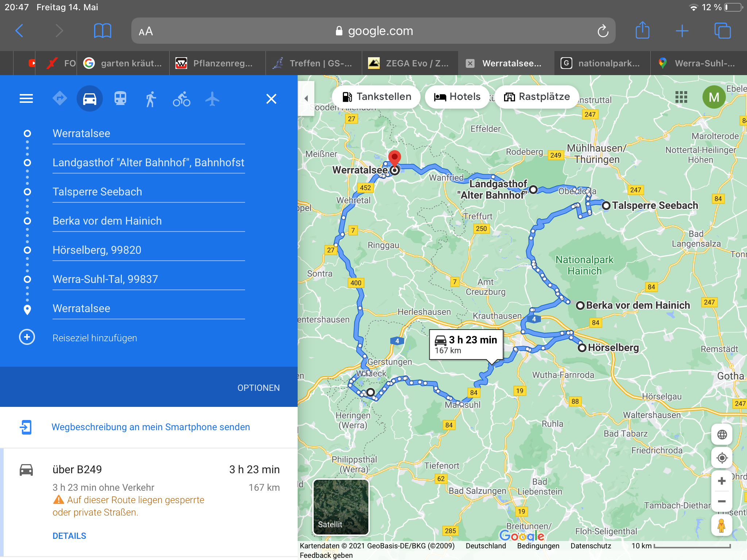Activate the Street View pegman
Screen dimensions: 747x560
[721, 526]
